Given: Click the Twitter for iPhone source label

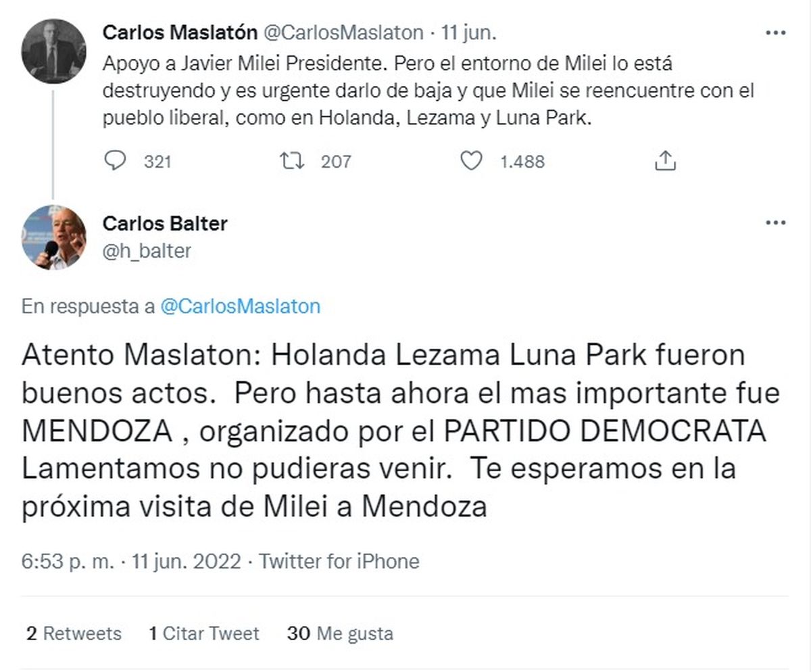Looking at the screenshot, I should [339, 561].
